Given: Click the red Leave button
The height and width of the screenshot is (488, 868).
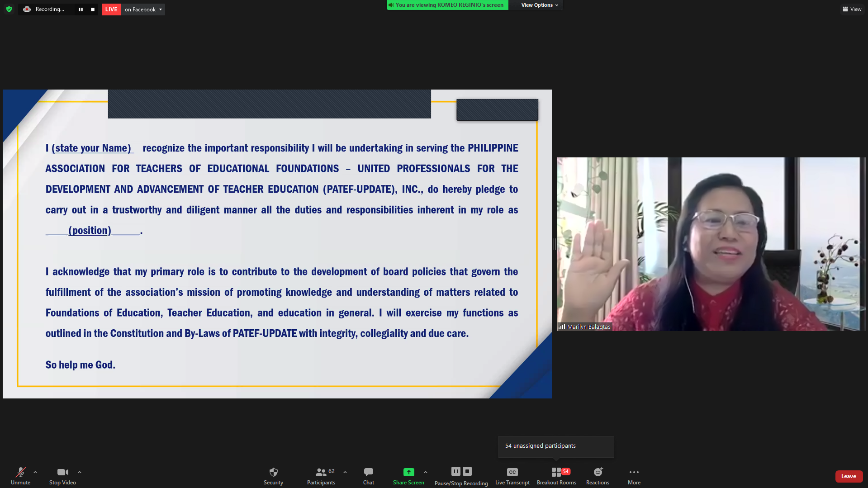Looking at the screenshot, I should pos(848,476).
